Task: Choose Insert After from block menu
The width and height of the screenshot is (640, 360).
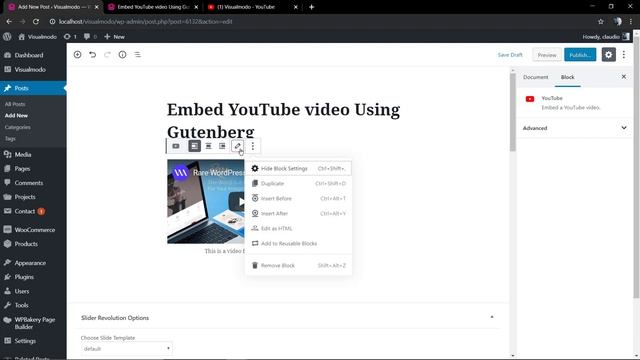Action: pyautogui.click(x=298, y=213)
